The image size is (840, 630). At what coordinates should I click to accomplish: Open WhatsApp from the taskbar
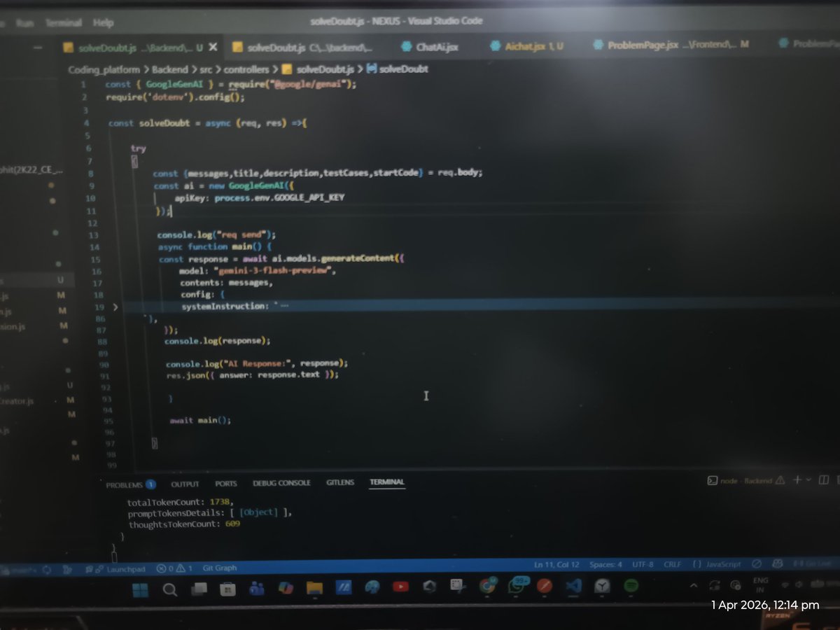(517, 586)
